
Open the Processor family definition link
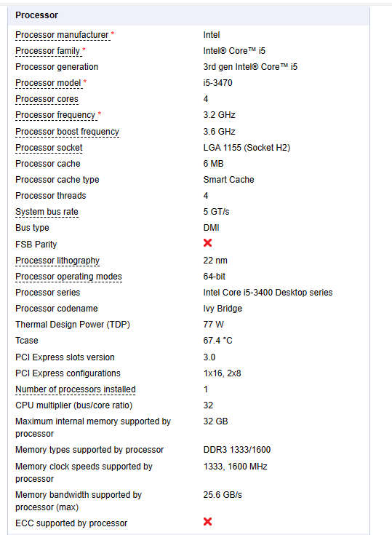(x=47, y=51)
